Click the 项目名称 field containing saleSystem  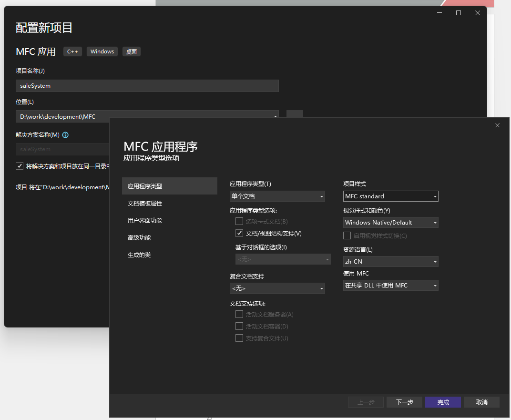coord(147,86)
